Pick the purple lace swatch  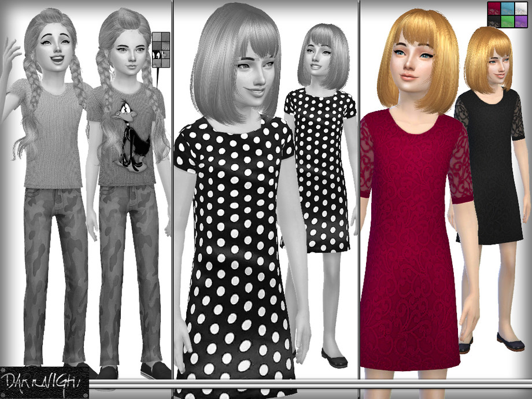tap(522, 21)
